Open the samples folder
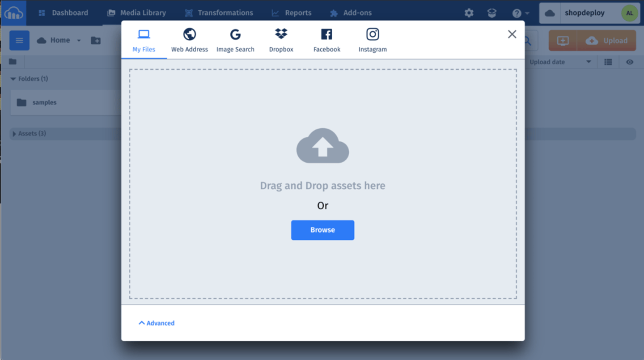The height and width of the screenshot is (360, 644). [x=44, y=102]
